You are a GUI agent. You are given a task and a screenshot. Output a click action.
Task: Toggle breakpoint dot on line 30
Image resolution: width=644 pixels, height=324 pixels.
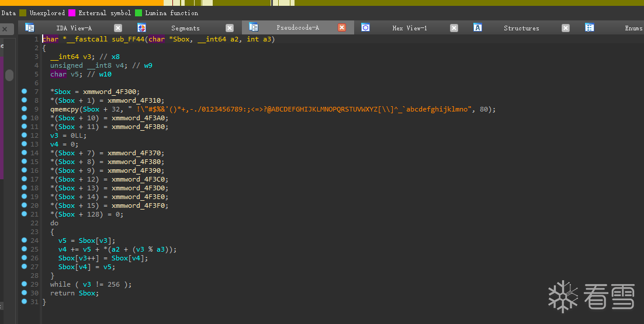tap(24, 293)
